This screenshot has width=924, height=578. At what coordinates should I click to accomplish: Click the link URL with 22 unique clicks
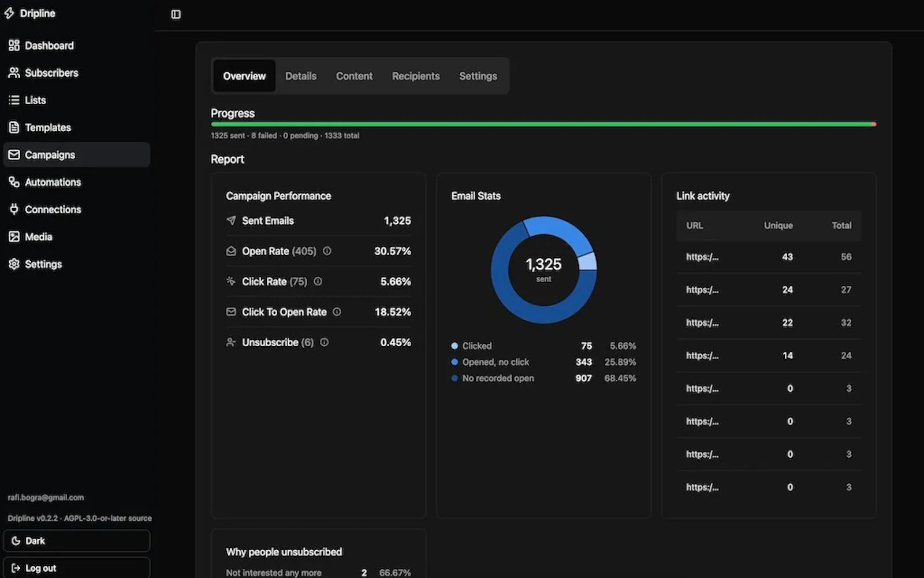(x=702, y=323)
